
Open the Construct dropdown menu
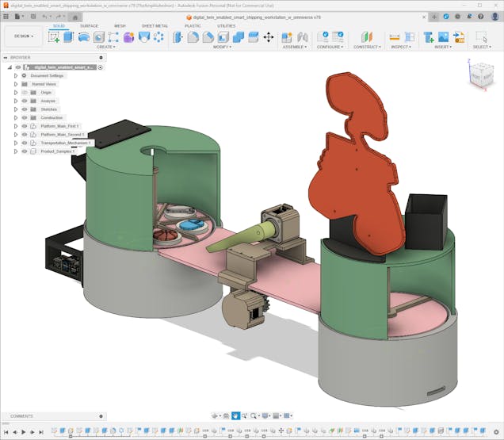[366, 48]
